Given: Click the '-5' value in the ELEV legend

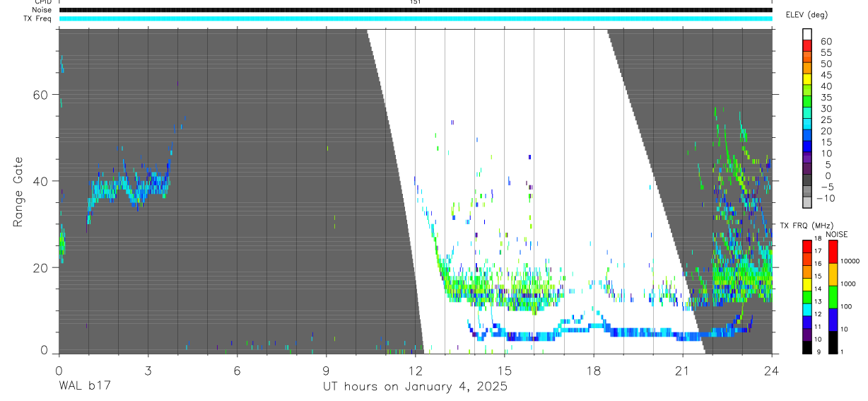Looking at the screenshot, I should (826, 187).
